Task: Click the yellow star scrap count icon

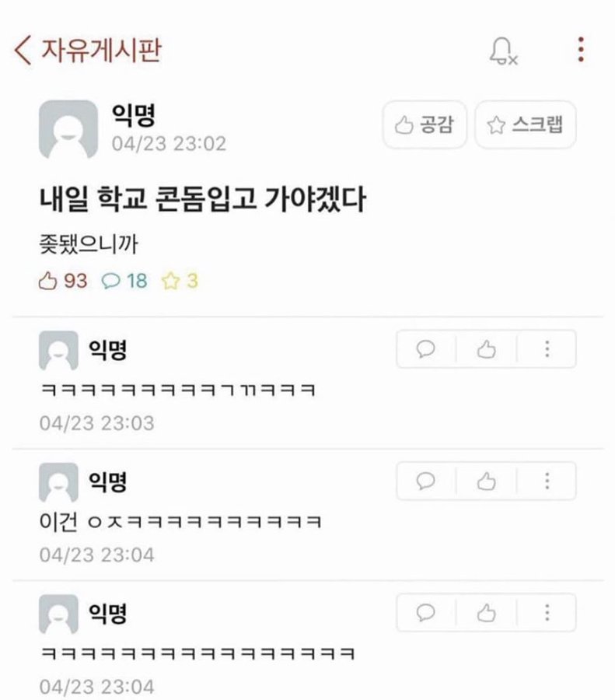Action: [x=170, y=282]
